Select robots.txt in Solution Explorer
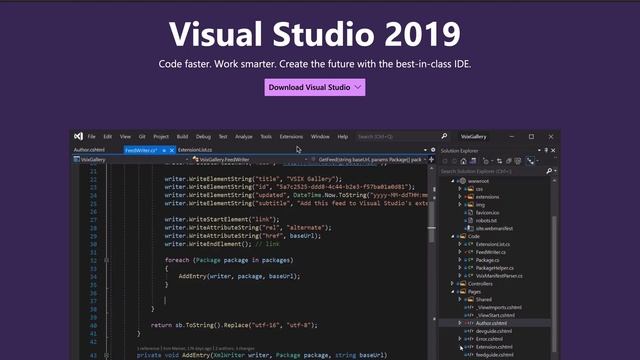 tap(486, 220)
